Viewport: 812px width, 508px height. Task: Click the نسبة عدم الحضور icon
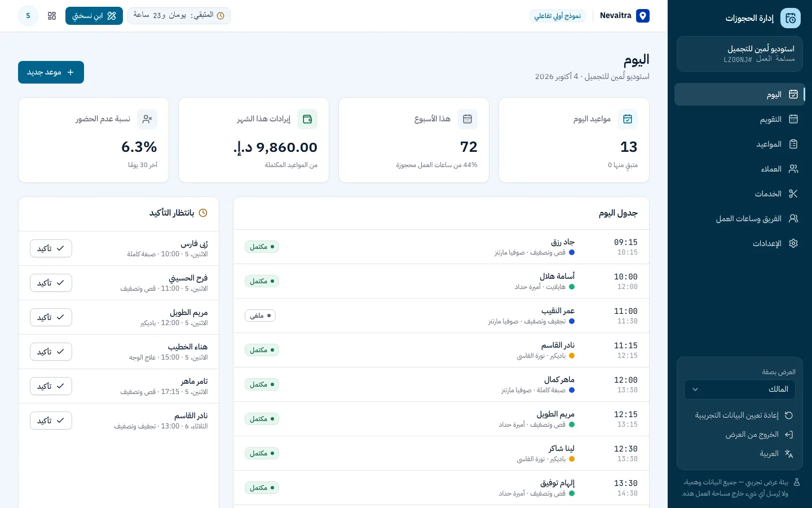coord(147,119)
